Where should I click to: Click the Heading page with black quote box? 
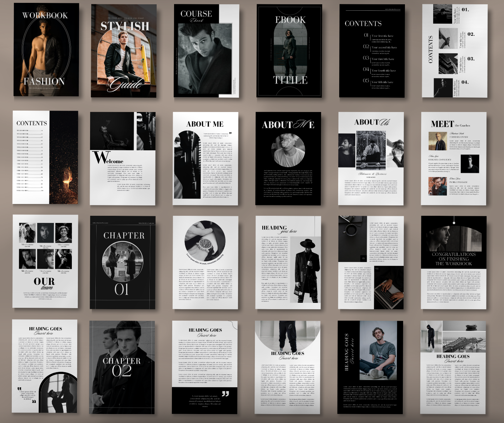tap(205, 367)
